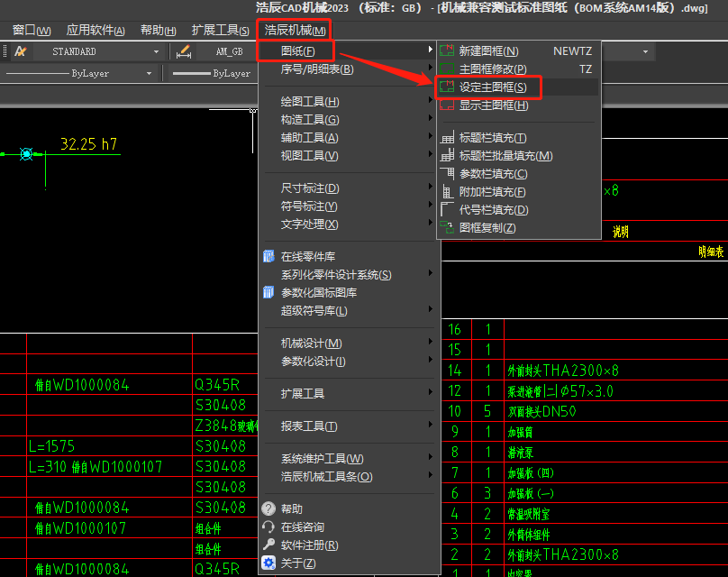
Task: Expand the 序号/明细表(B) submenu
Action: click(x=347, y=69)
